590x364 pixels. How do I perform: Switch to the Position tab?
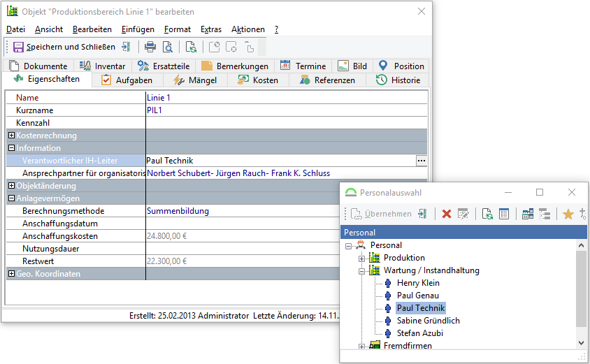point(401,66)
